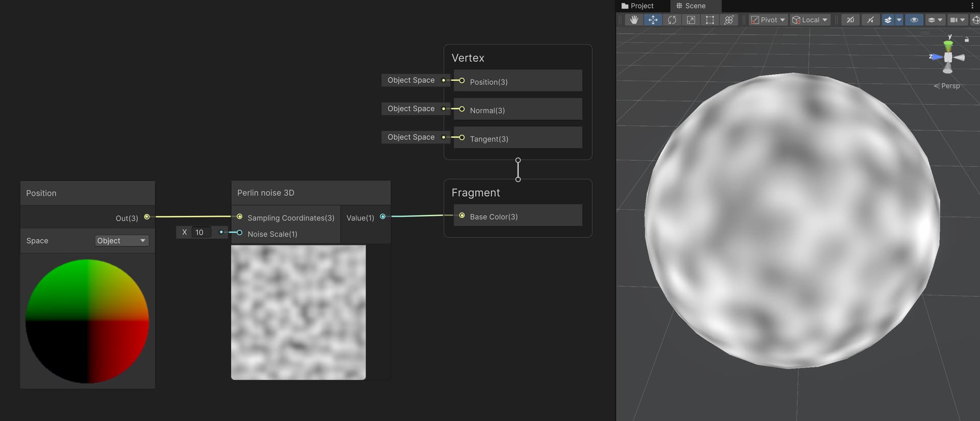Switch to the Project tab
The width and height of the screenshot is (980, 421).
pos(638,6)
